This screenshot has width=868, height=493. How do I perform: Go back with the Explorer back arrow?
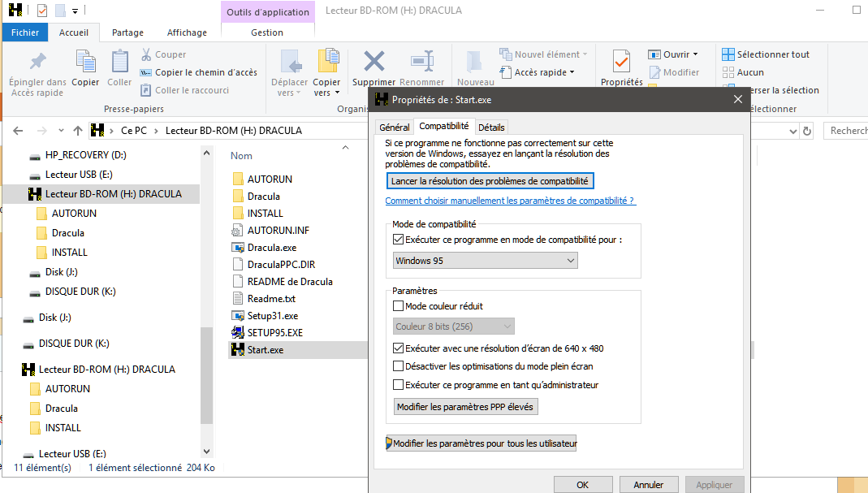point(18,131)
